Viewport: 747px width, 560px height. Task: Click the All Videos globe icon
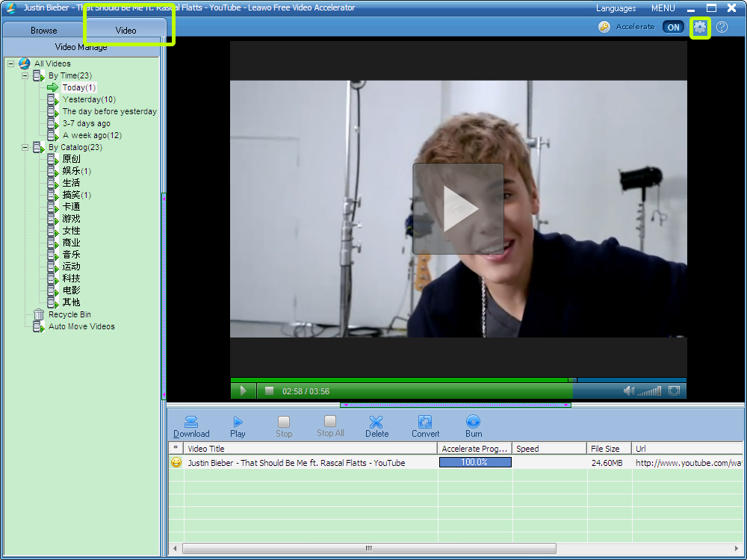click(x=25, y=63)
